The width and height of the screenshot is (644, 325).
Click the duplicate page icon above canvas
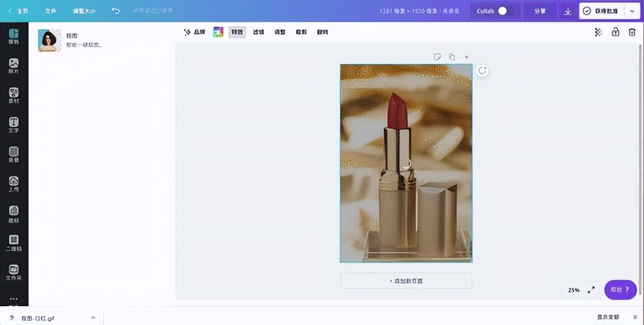[452, 57]
